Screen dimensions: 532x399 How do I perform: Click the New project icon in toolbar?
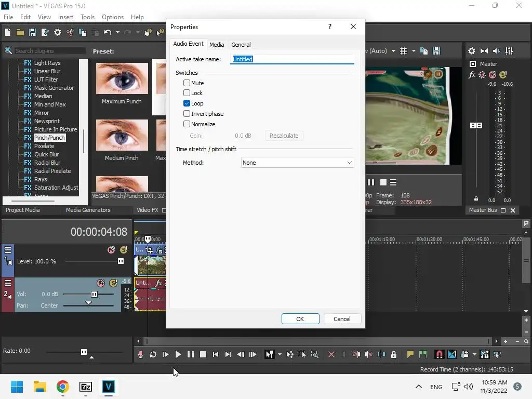[x=8, y=32]
